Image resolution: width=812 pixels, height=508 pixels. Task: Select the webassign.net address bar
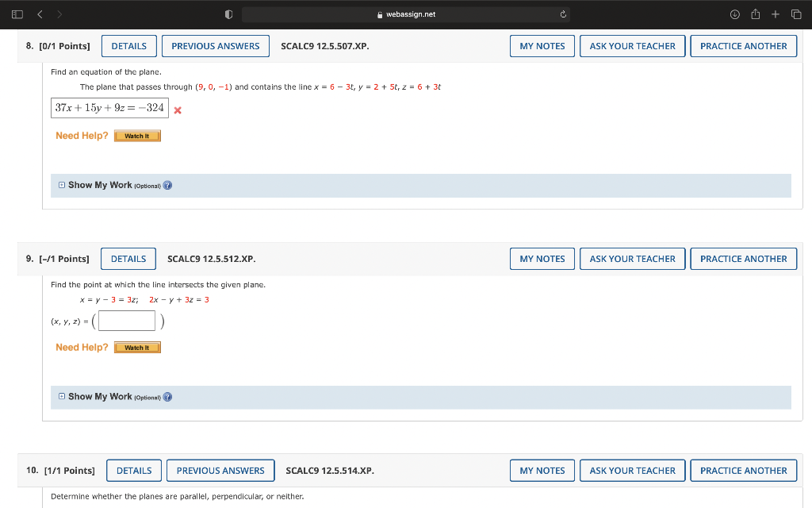pyautogui.click(x=406, y=14)
